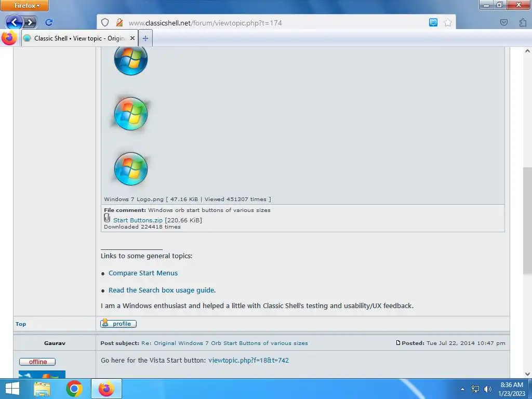This screenshot has height=399, width=532.
Task: Open the extensions puzzle icon
Action: pos(523,23)
